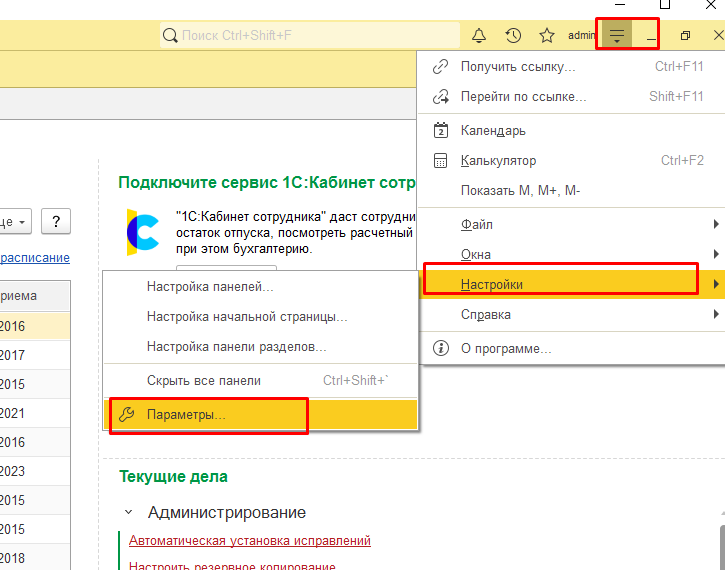Open the history clock icon

(513, 35)
